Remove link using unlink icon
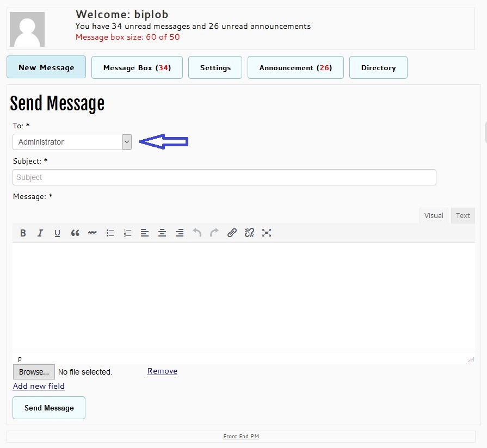487x448 pixels. point(249,233)
